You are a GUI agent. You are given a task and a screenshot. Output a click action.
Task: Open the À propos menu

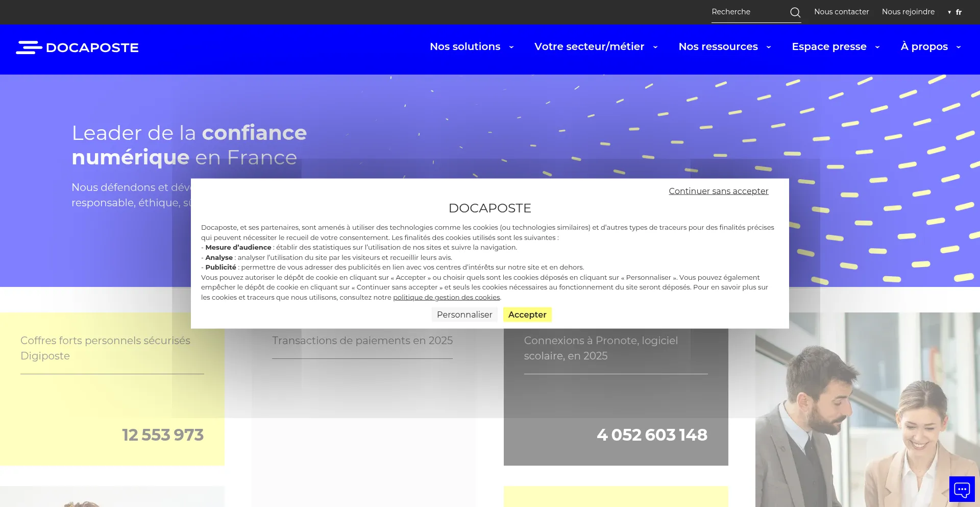click(x=924, y=46)
